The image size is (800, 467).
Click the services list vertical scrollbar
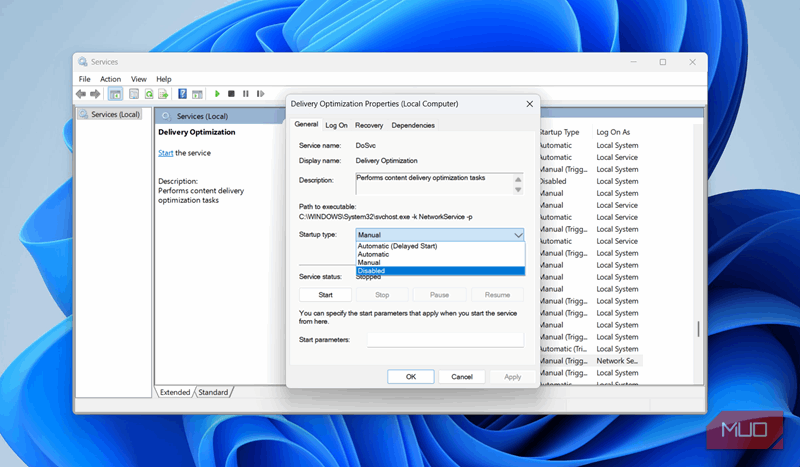click(698, 330)
